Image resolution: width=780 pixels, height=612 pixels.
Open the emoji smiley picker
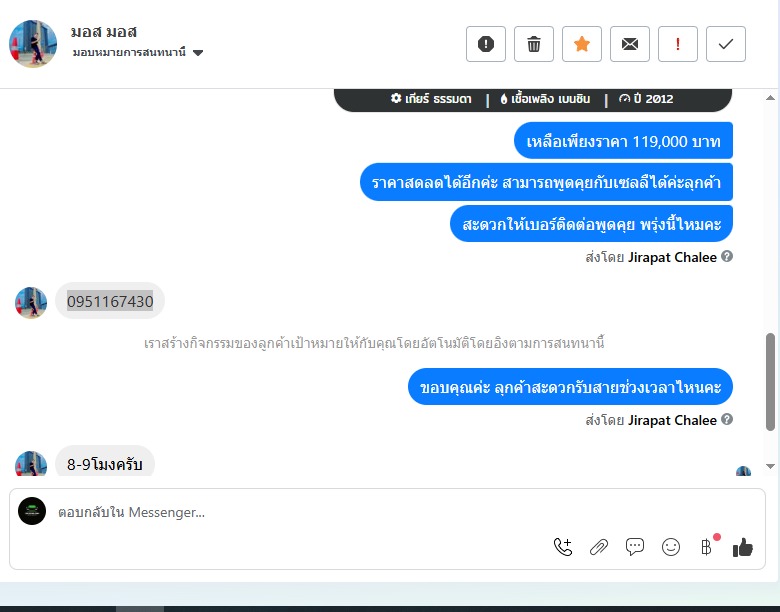(x=671, y=547)
